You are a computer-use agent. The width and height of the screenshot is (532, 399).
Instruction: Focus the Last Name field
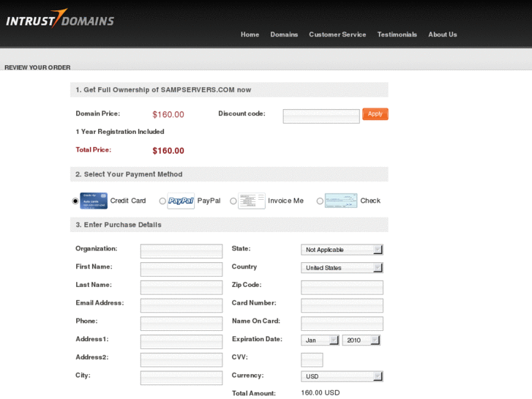click(x=181, y=287)
